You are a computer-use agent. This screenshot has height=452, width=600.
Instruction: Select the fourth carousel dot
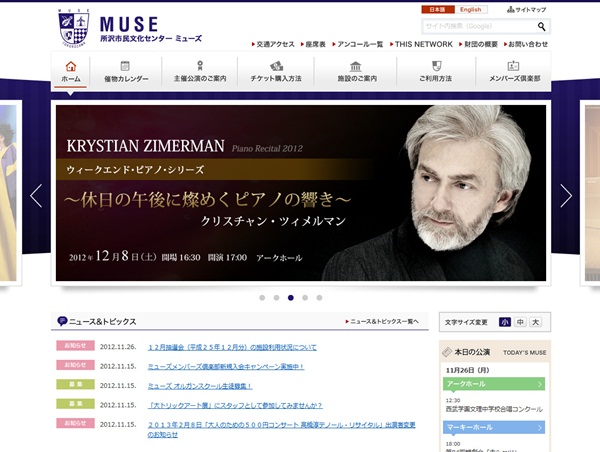coord(305,298)
